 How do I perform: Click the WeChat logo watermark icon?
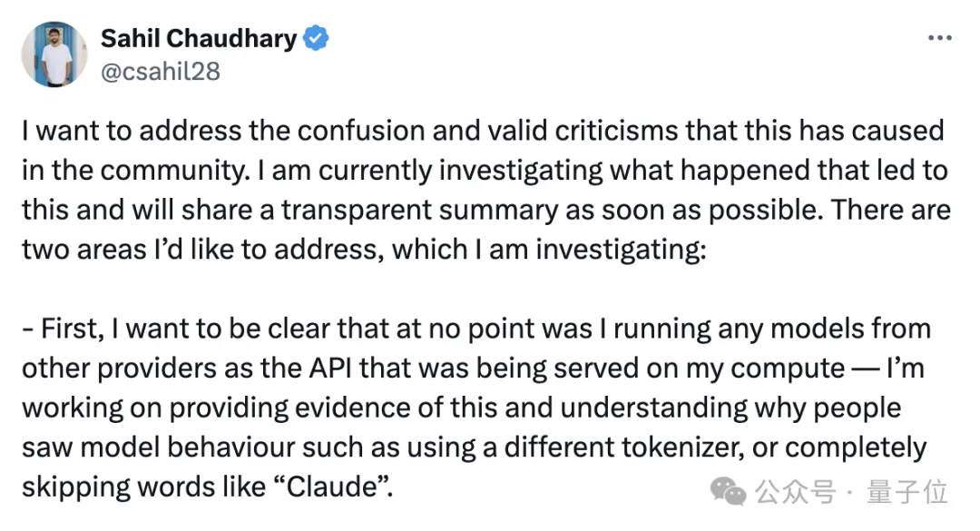point(729,492)
